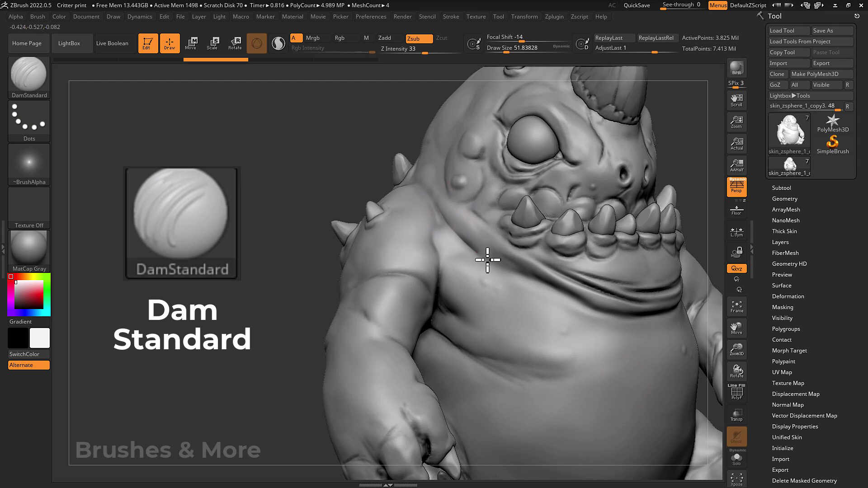Click Make PolyMesh3D button
This screenshot has height=488, width=868.
click(821, 74)
